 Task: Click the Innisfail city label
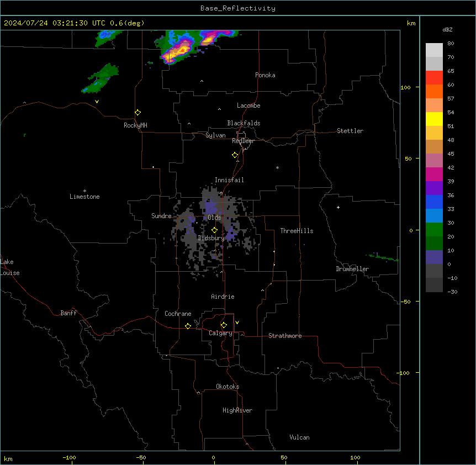(229, 180)
